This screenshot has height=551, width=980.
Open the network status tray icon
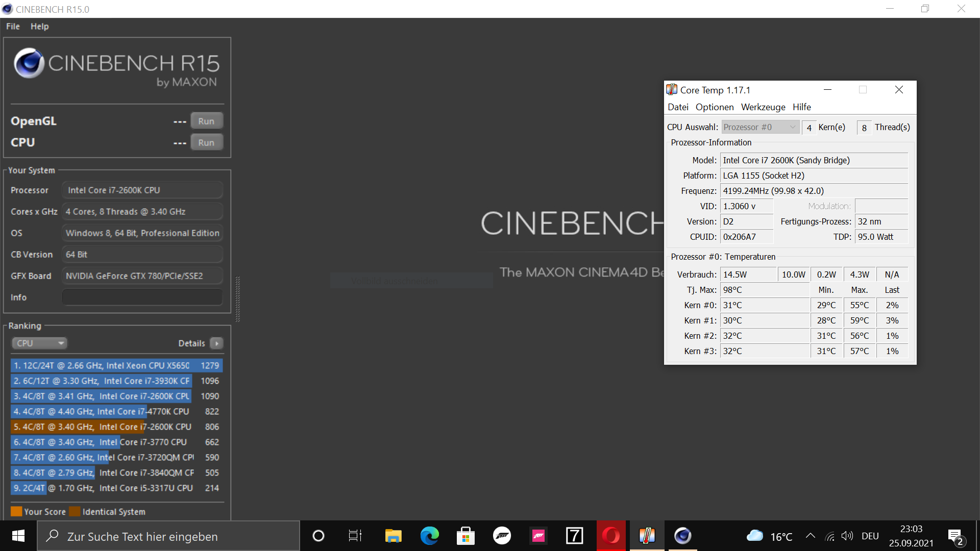click(x=830, y=536)
